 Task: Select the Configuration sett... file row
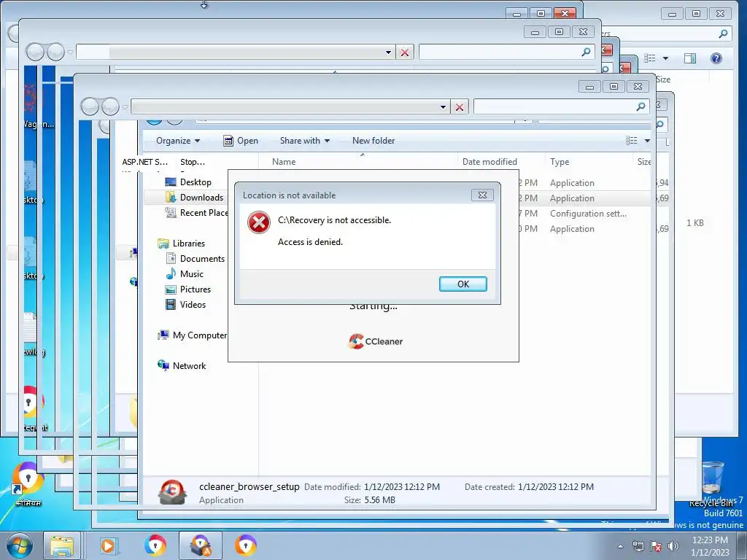pyautogui.click(x=589, y=214)
